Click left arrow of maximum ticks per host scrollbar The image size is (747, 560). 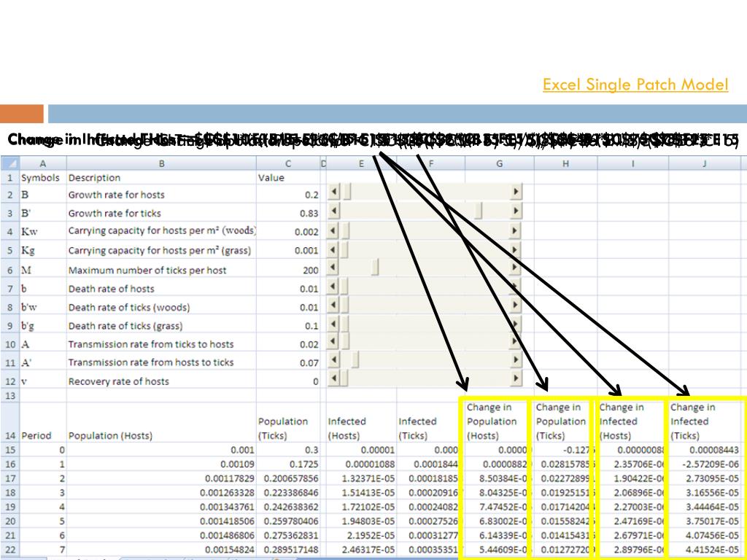point(335,268)
